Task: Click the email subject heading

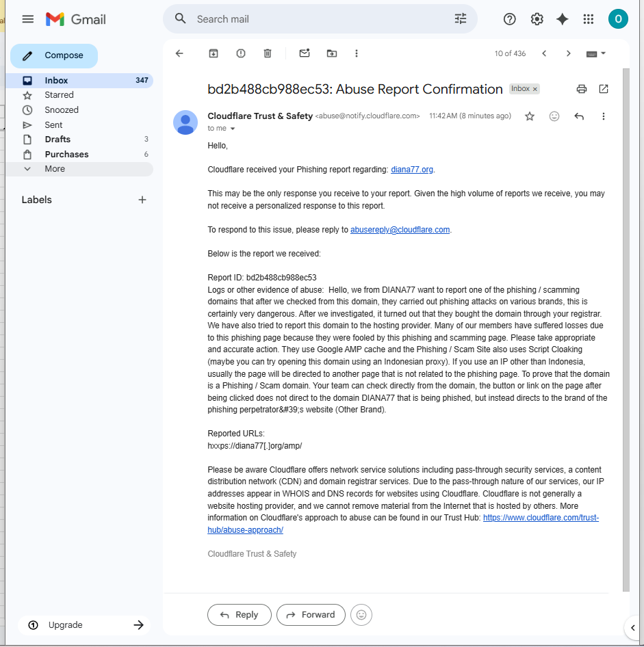Action: [355, 89]
